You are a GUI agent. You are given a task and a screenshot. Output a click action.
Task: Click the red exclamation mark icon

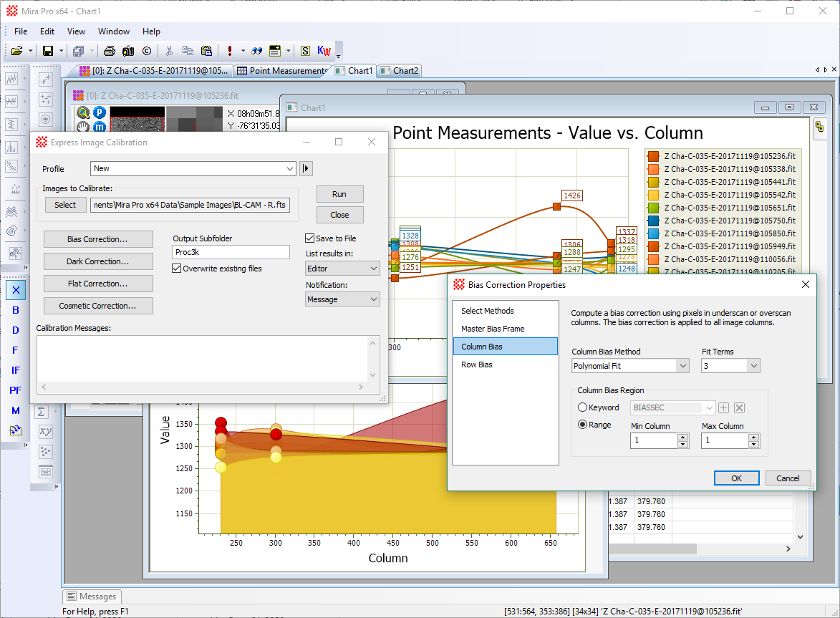pos(229,51)
